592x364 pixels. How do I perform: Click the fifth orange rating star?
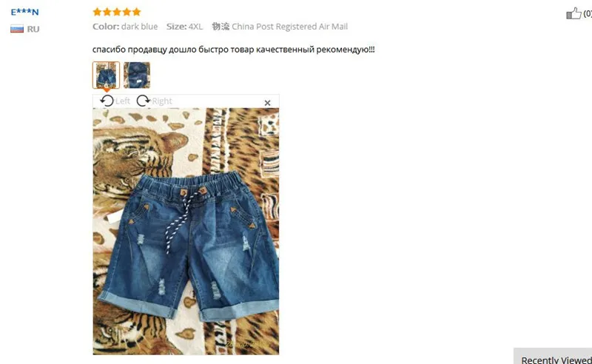[x=136, y=12]
